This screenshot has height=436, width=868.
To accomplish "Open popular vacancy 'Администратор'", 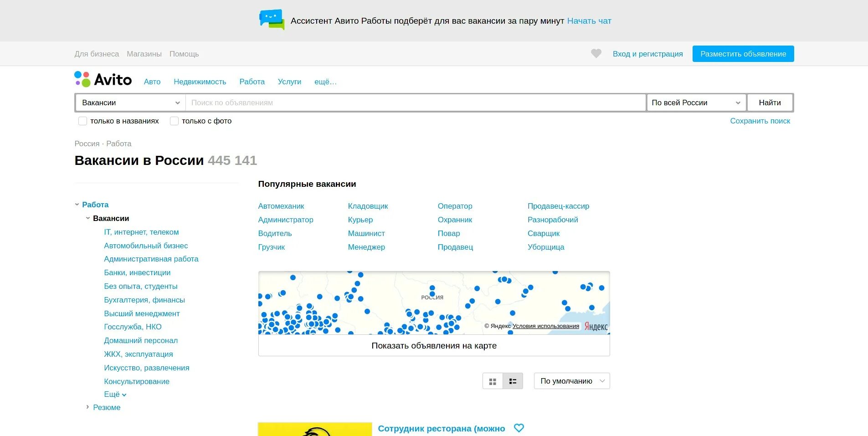I will [286, 220].
